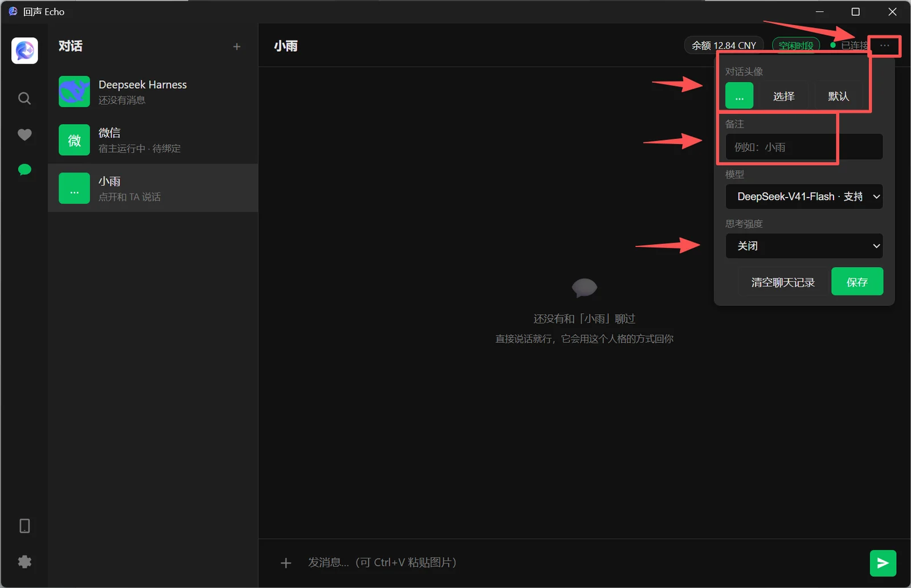Image resolution: width=911 pixels, height=588 pixels.
Task: Click the 小雨 conversation avatar in list
Action: click(74, 188)
